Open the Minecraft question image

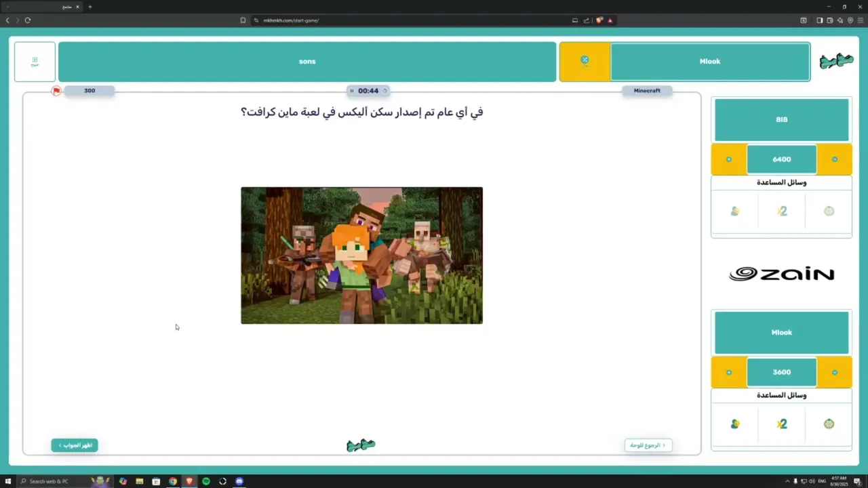click(361, 256)
